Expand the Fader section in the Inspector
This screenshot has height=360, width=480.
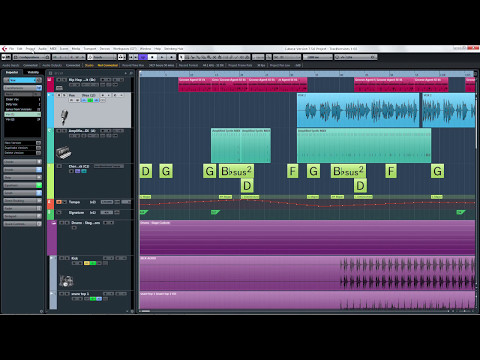(22, 208)
